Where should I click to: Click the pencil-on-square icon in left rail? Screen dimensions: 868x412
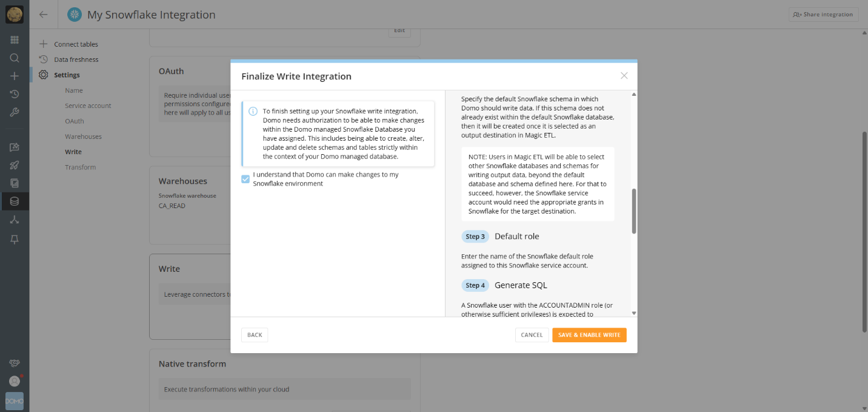click(15, 147)
